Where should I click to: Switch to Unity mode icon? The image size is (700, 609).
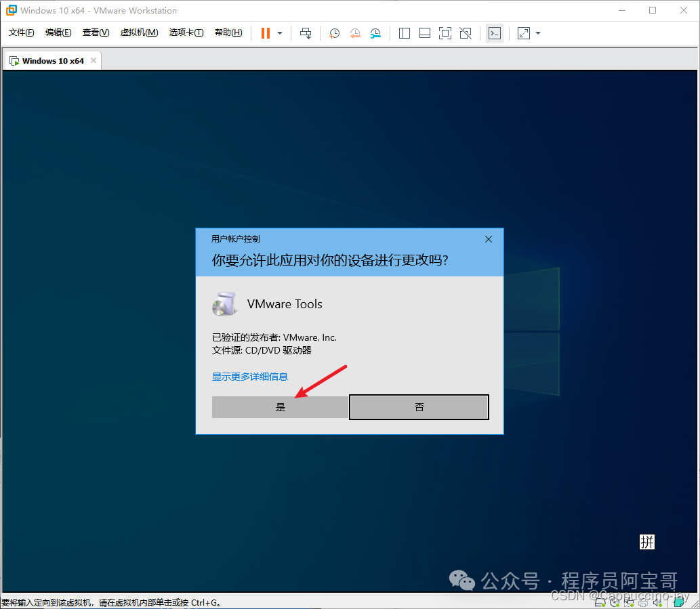[x=466, y=33]
